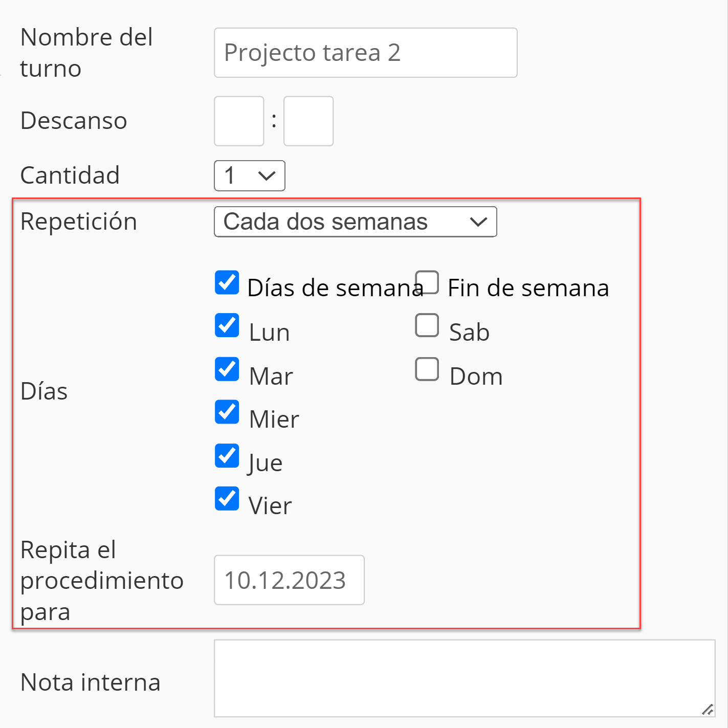The height and width of the screenshot is (728, 728).
Task: Edit the repeat-until date 10.12.2023
Action: pyautogui.click(x=289, y=580)
